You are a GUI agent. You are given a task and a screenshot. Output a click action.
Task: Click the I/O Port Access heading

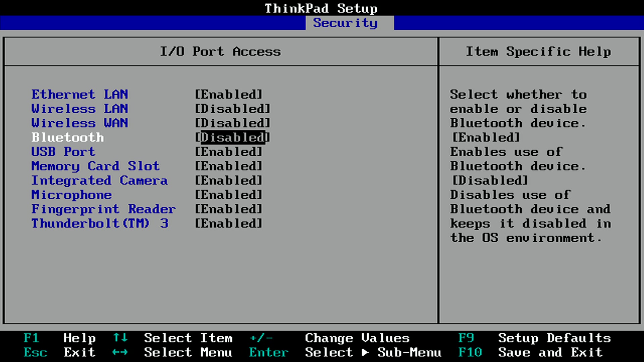(220, 52)
